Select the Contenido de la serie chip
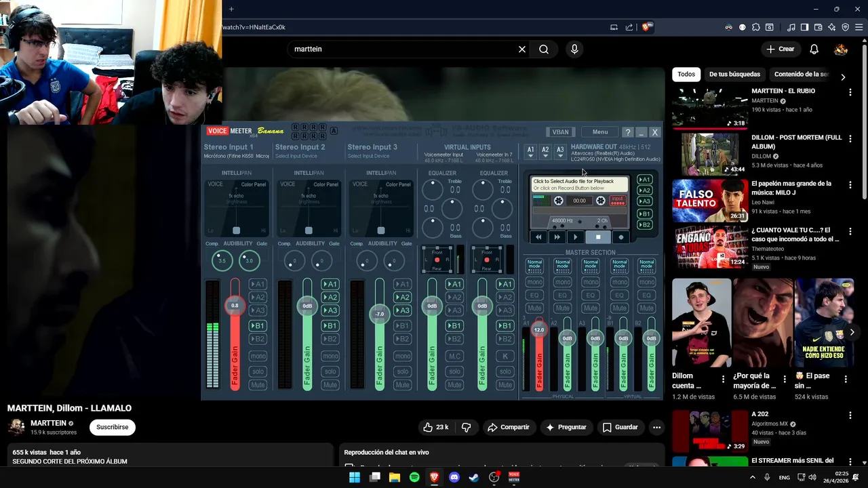The width and height of the screenshot is (868, 488). (802, 75)
